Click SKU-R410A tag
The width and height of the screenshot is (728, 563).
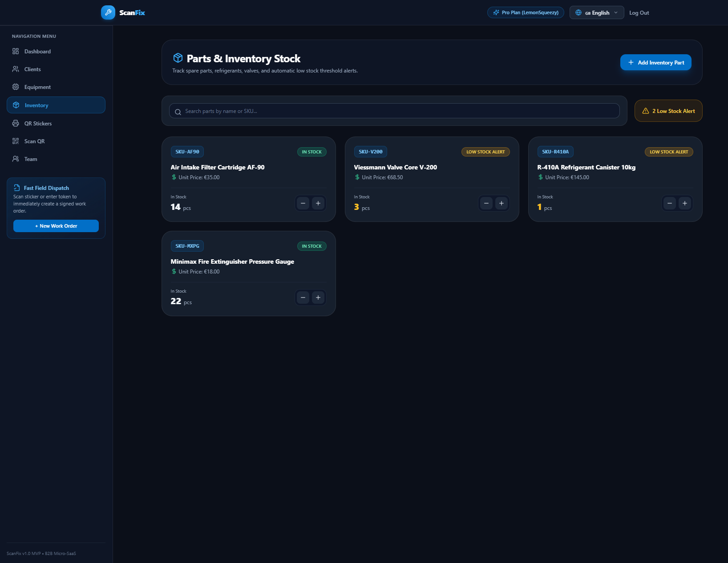(x=555, y=152)
